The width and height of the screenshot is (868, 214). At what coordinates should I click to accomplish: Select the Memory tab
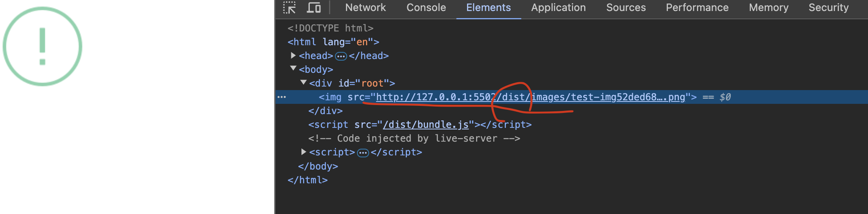click(769, 7)
